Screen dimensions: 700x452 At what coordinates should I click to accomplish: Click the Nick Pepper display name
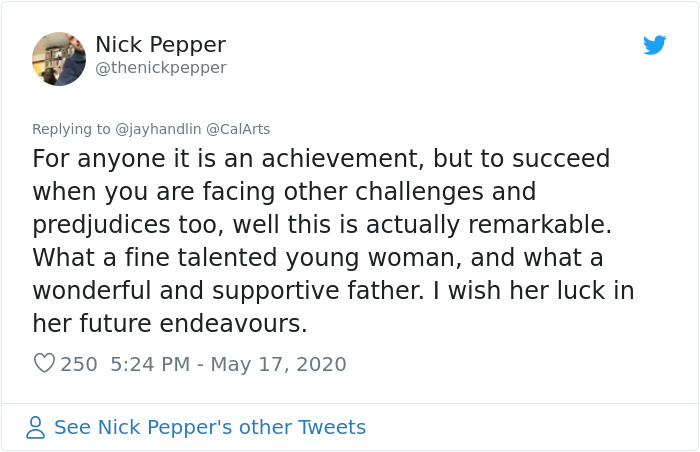point(160,45)
